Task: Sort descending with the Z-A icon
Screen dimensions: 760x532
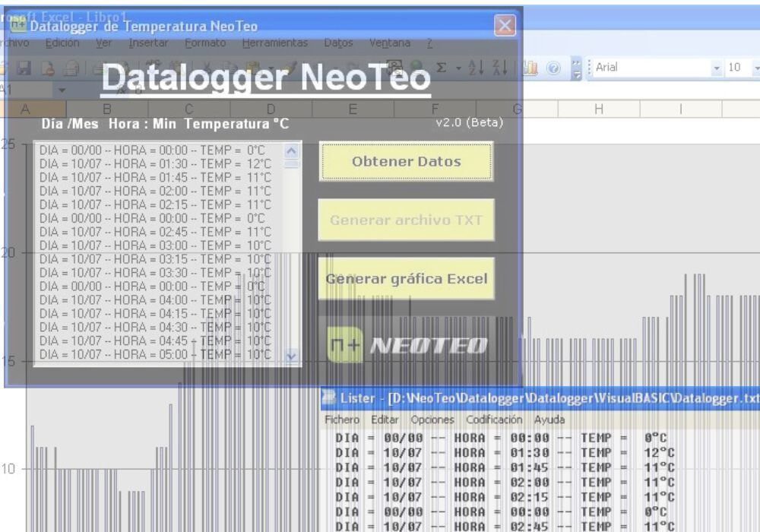Action: 499,68
